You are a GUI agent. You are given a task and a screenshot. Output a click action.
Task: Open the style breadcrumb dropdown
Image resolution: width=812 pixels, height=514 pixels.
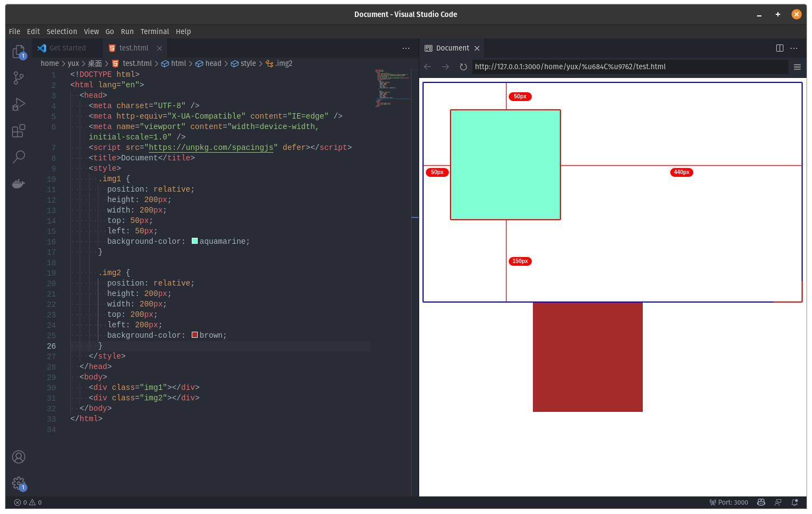pyautogui.click(x=243, y=64)
